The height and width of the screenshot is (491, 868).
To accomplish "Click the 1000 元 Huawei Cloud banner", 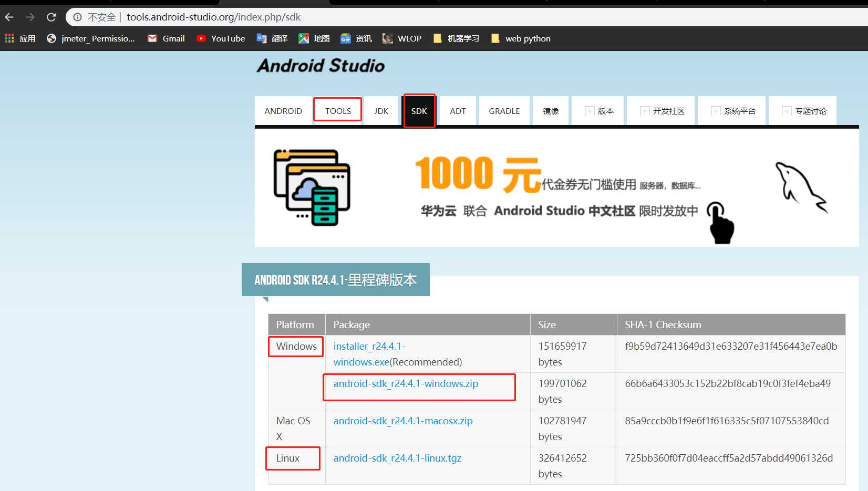I will [557, 187].
